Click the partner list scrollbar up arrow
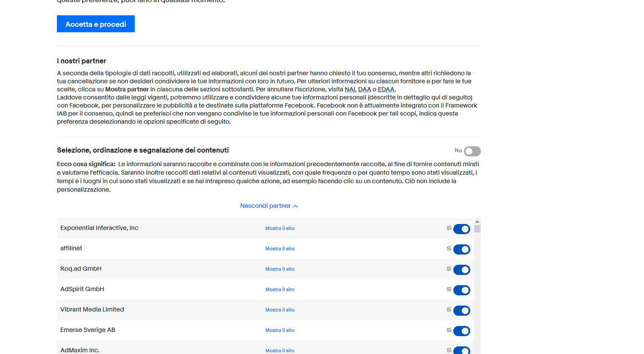This screenshot has height=354, width=644. coord(477,222)
